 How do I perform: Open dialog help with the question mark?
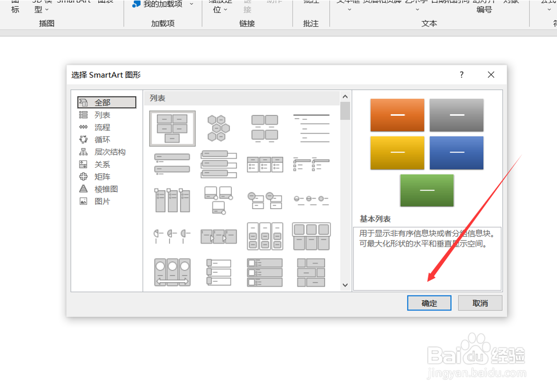[x=461, y=75]
